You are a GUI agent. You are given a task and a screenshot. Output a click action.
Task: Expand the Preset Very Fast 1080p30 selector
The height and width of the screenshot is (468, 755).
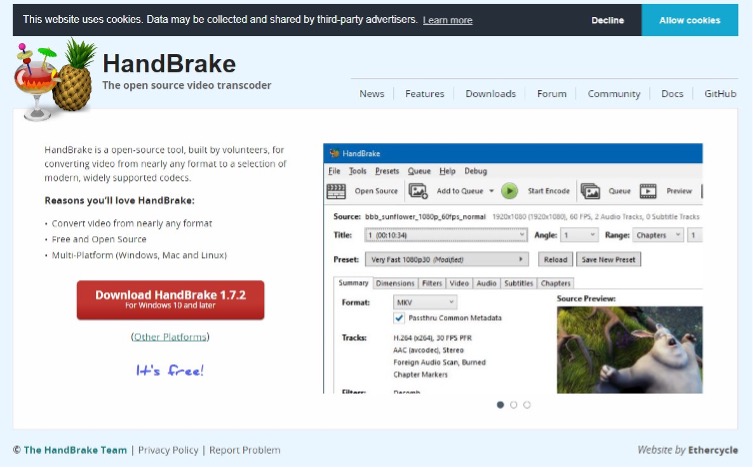(x=446, y=260)
